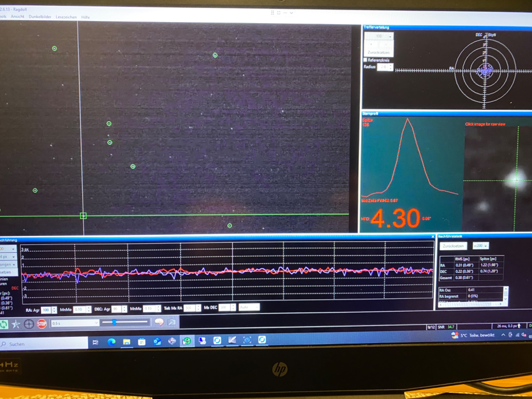Screen dimensions: 532x399
Task: Open advanced settings via the brain icon
Action: pos(159,322)
